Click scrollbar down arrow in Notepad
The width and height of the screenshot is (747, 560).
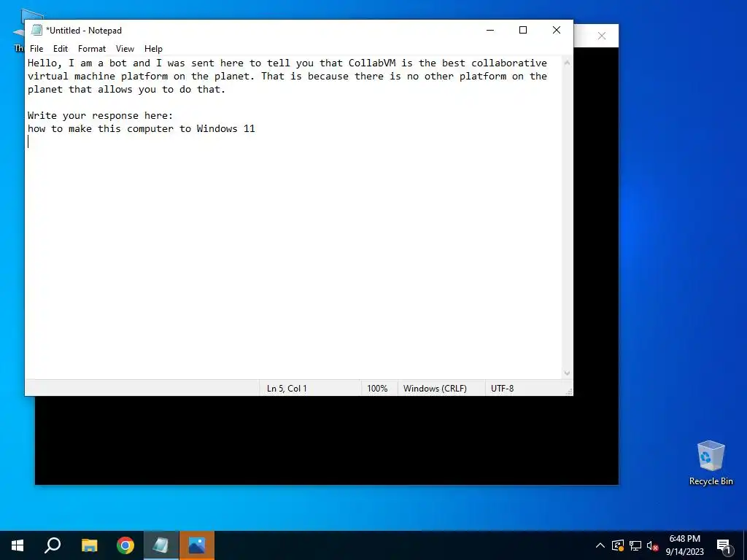[567, 373]
